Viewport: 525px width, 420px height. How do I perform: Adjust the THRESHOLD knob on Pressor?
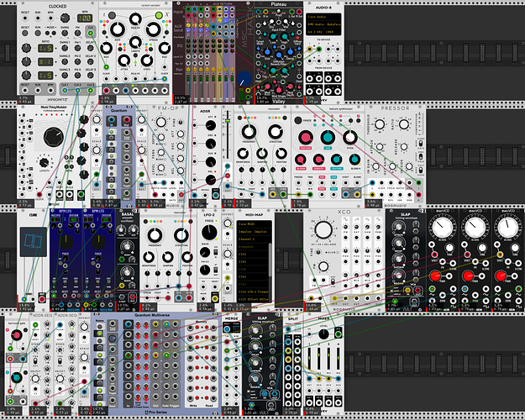[380, 124]
